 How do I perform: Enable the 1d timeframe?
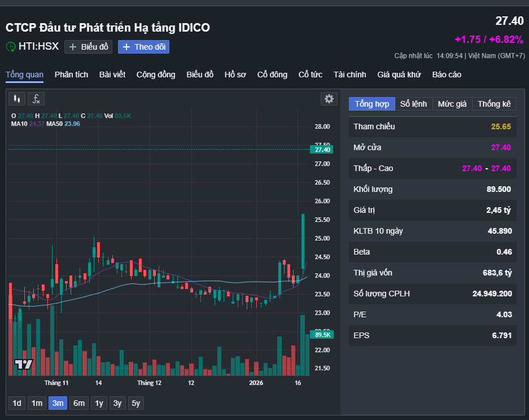tap(16, 403)
